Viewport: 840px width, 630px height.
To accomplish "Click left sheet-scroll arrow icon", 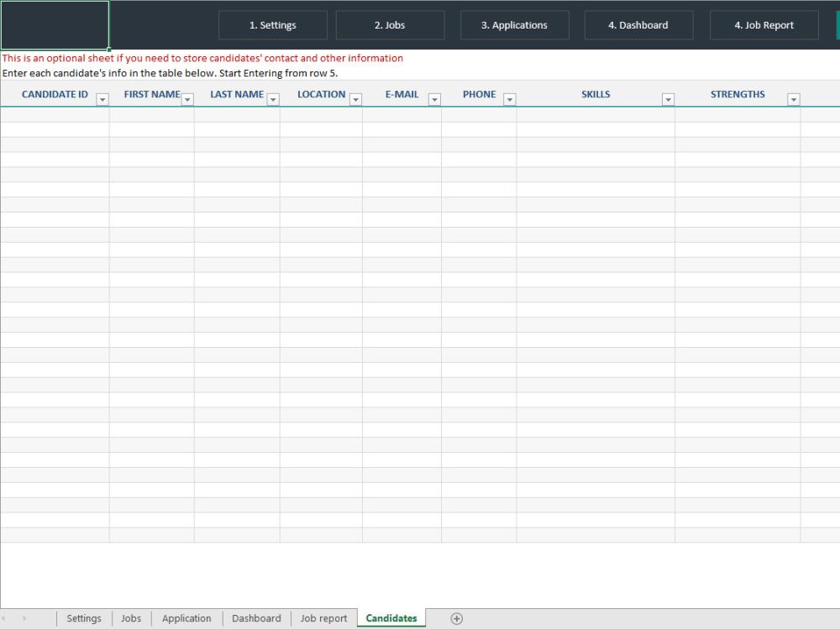I will tap(7, 618).
